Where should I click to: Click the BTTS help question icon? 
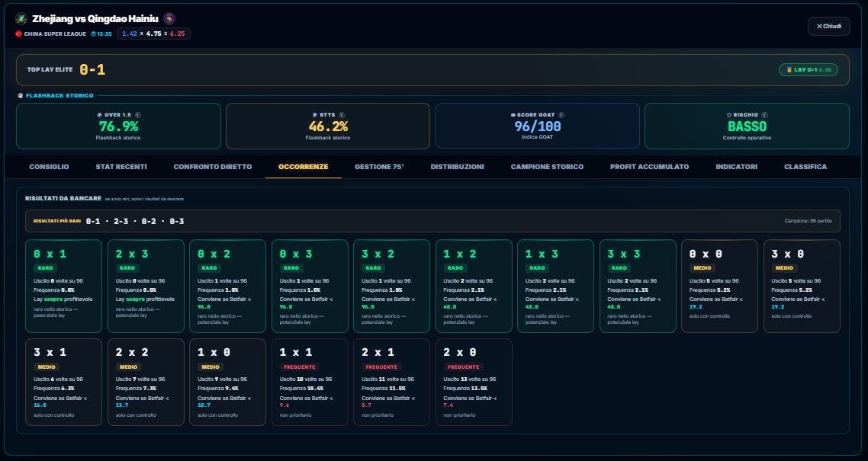click(x=342, y=115)
